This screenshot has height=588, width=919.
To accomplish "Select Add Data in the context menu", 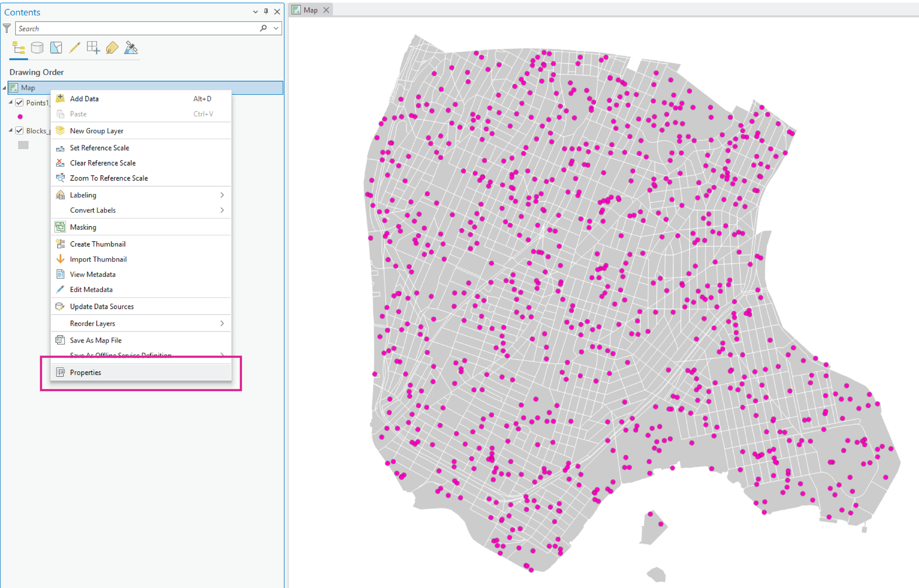I will click(x=85, y=98).
